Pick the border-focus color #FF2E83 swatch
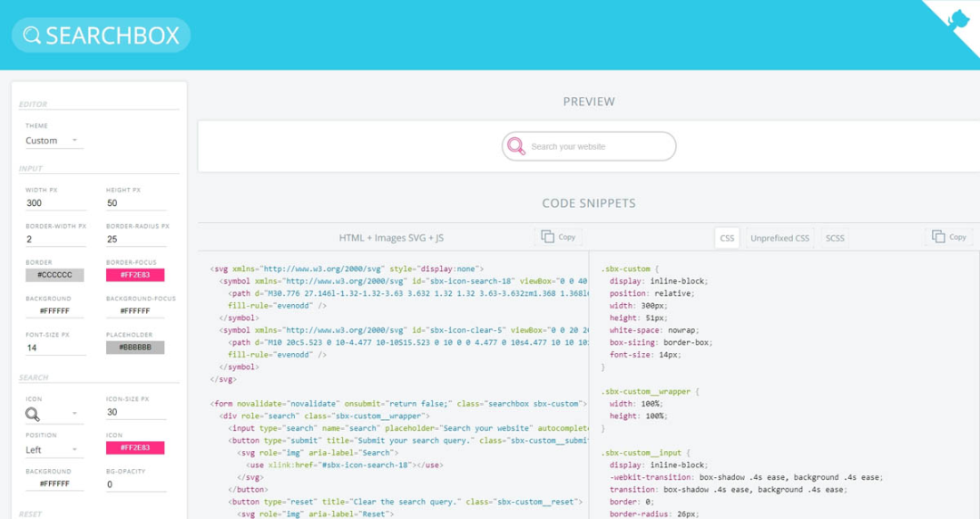Screen dimensions: 980x519 click(x=135, y=275)
